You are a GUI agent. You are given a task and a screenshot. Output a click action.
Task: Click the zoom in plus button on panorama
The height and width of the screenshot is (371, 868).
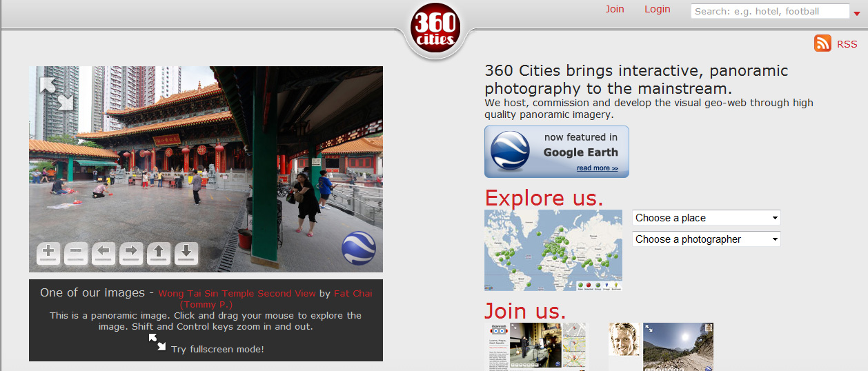pos(48,253)
